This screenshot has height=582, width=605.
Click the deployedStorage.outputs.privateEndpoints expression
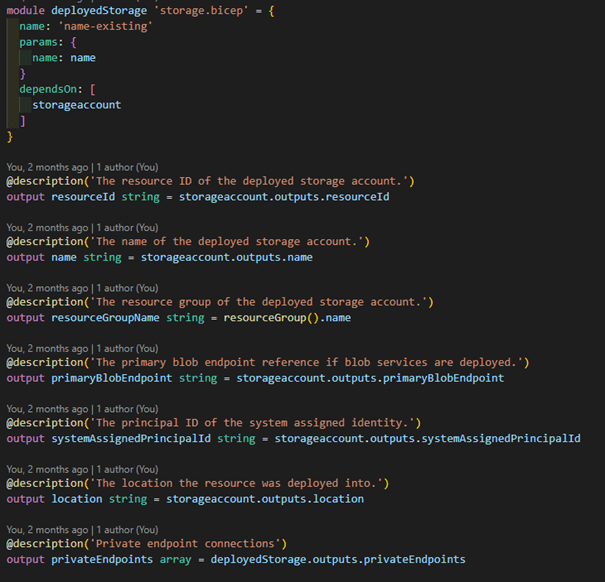point(337,559)
